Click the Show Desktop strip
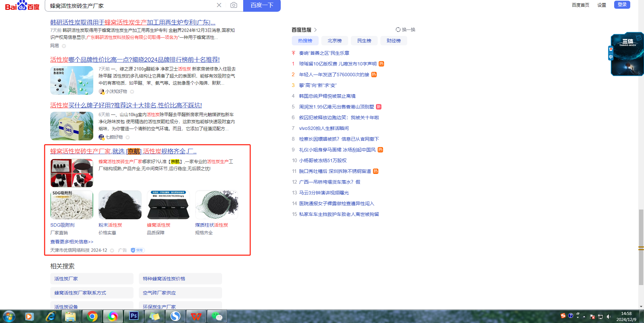The image size is (644, 323). click(641, 317)
